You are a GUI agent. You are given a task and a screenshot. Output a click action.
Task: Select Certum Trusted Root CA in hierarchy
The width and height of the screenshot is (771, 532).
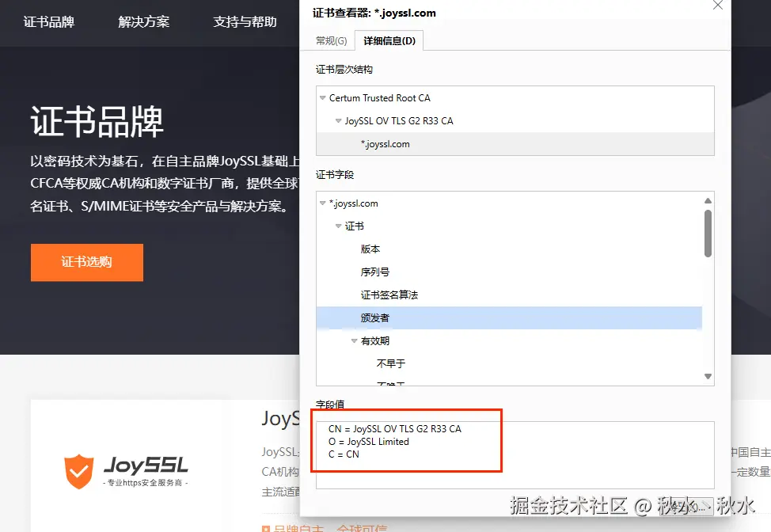pyautogui.click(x=380, y=98)
